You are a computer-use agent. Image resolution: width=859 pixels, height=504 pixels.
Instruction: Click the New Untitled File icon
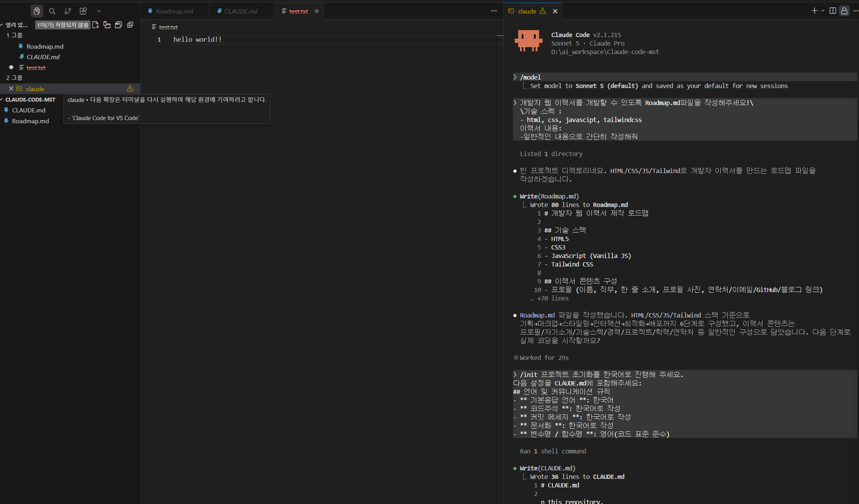pos(95,25)
